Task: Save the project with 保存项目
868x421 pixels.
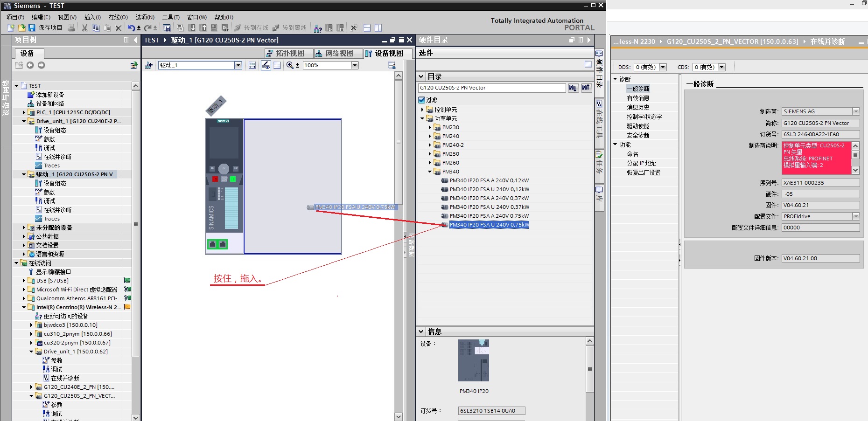Action: [45, 28]
